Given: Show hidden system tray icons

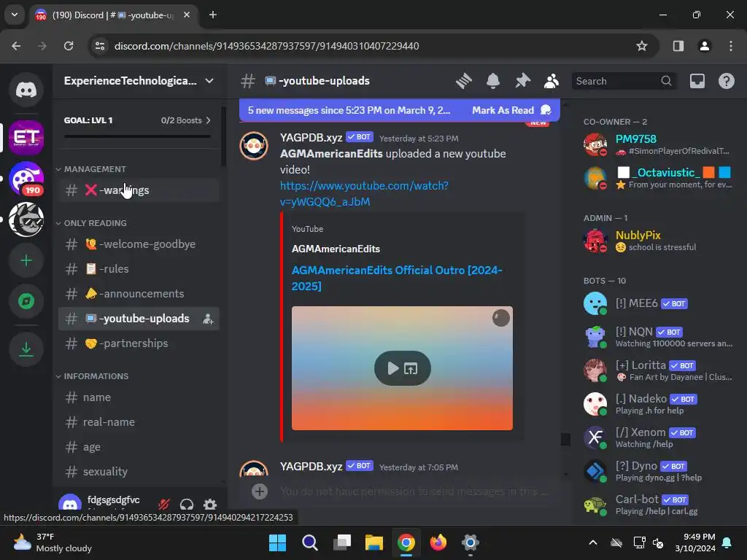Looking at the screenshot, I should pos(592,542).
